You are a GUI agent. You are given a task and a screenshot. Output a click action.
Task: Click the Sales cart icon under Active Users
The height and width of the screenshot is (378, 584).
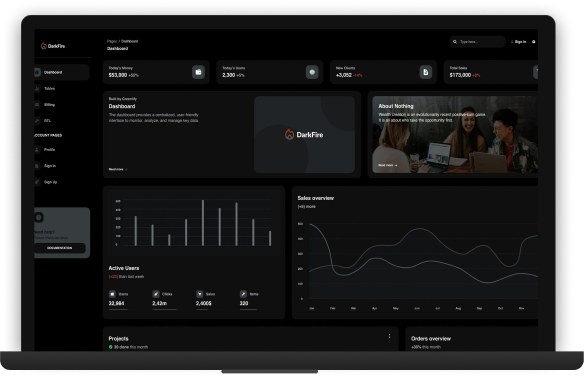click(200, 294)
